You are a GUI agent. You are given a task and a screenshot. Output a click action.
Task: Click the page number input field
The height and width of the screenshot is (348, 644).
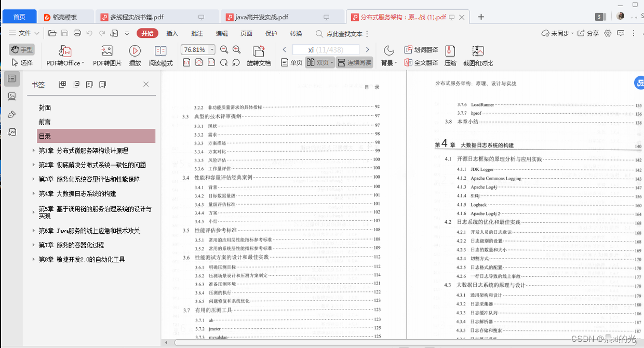pyautogui.click(x=326, y=50)
